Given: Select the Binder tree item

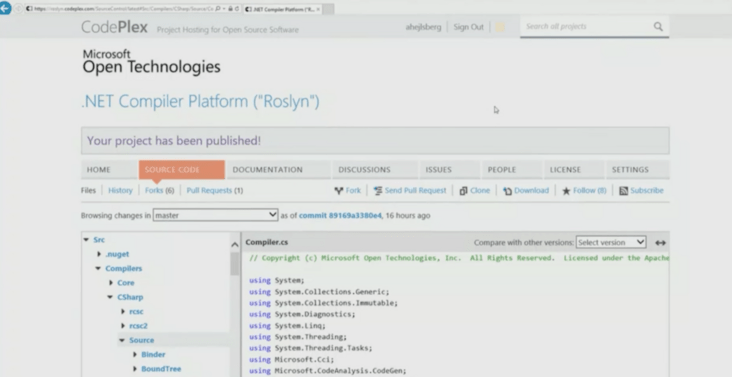Looking at the screenshot, I should 153,355.
